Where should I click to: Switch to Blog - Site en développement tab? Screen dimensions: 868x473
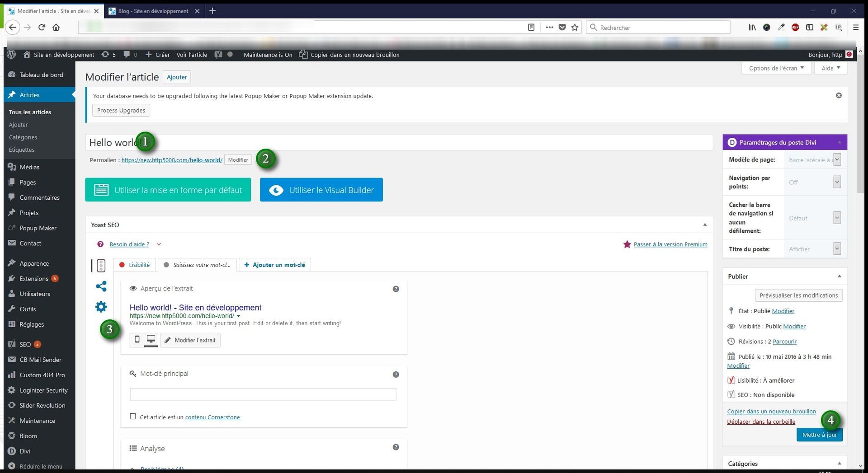point(154,11)
